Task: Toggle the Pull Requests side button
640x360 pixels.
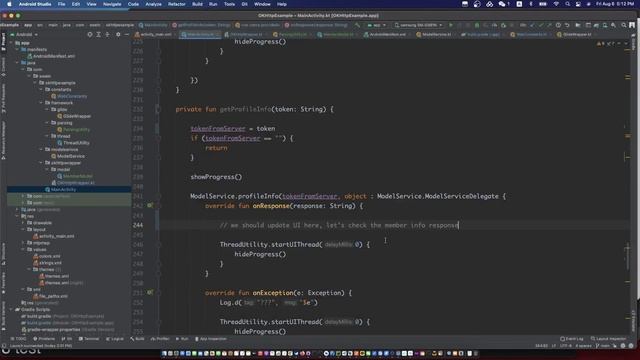Action: click(3, 98)
